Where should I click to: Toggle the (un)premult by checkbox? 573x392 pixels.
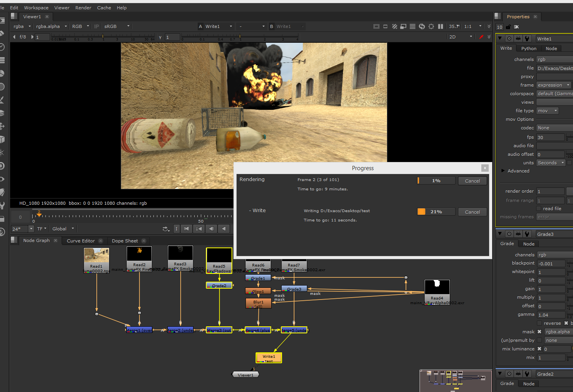coord(539,340)
